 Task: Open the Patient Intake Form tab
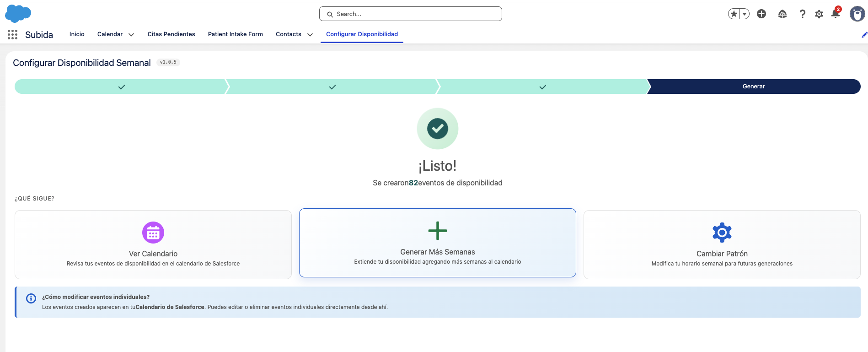(x=236, y=34)
